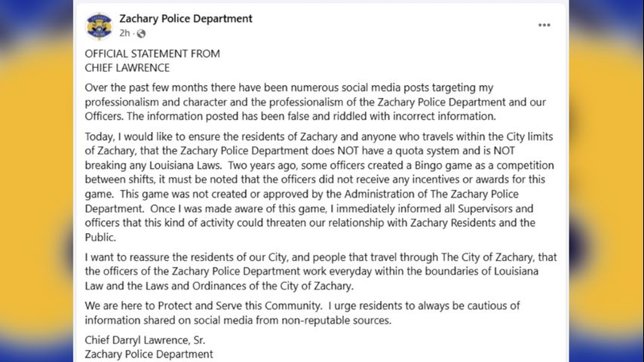Click the 2h post timestamp
Screen dimensions: 644x362
(x=124, y=33)
